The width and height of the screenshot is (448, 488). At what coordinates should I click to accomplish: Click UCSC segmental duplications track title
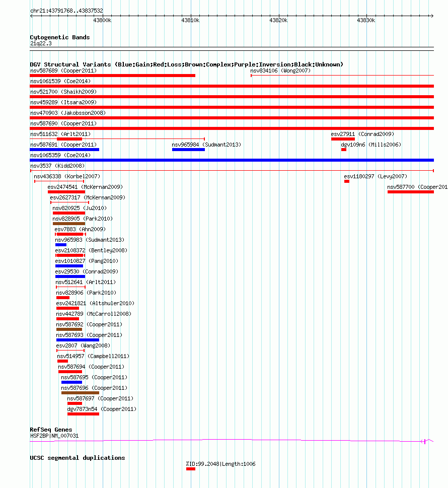(x=78, y=458)
